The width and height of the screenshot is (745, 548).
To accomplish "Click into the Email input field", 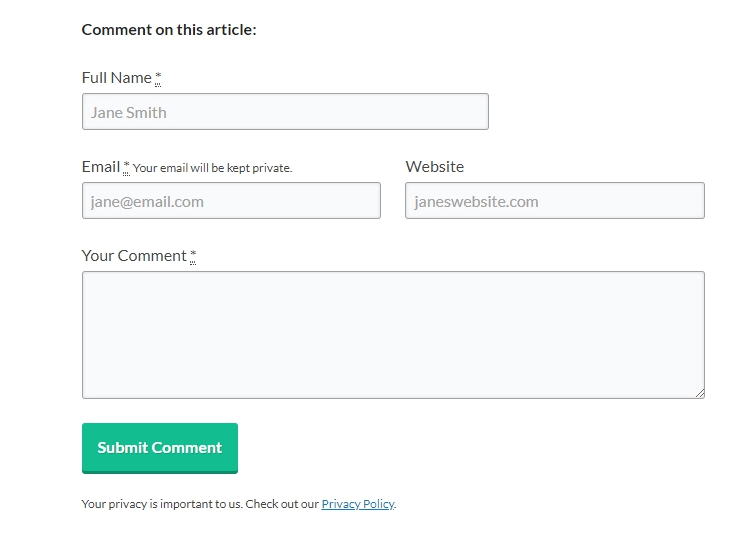I will tap(231, 201).
